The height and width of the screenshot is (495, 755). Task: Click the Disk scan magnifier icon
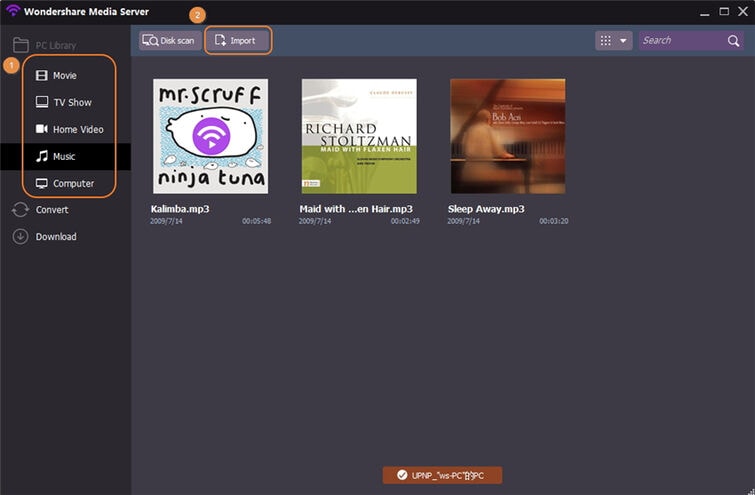coord(150,40)
